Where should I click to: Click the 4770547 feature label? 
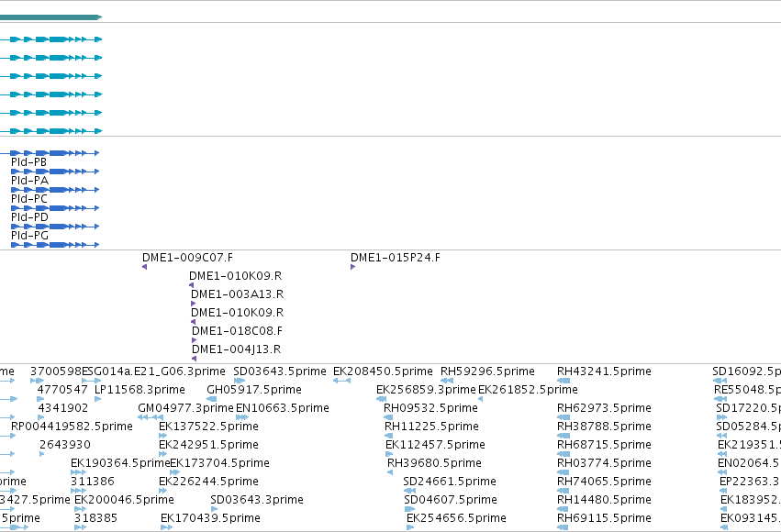point(62,390)
